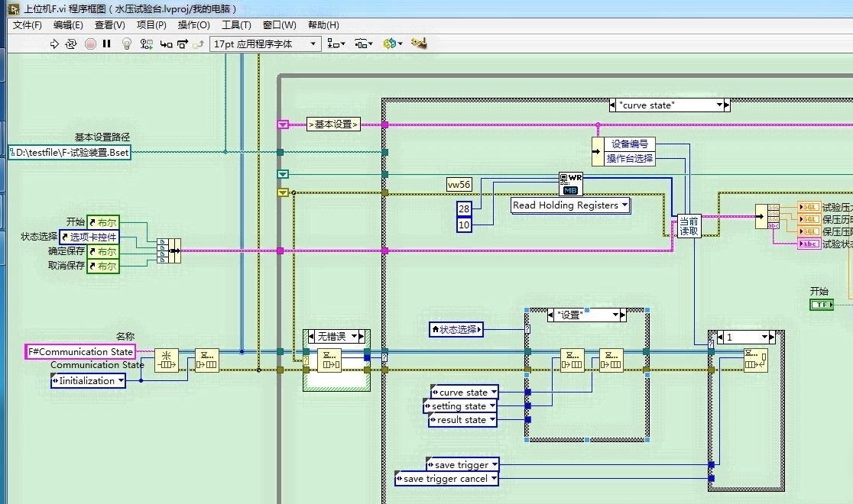This screenshot has height=504, width=853.
Task: Select the numeric constant 10
Action: tap(464, 225)
